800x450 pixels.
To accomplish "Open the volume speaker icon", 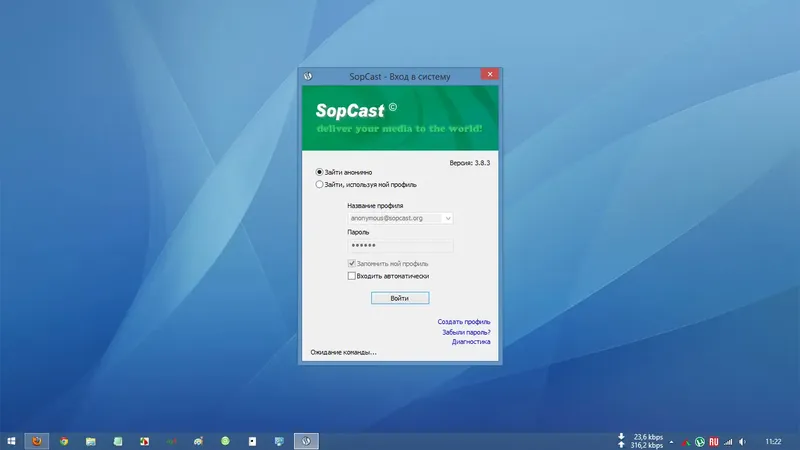I will tap(742, 442).
